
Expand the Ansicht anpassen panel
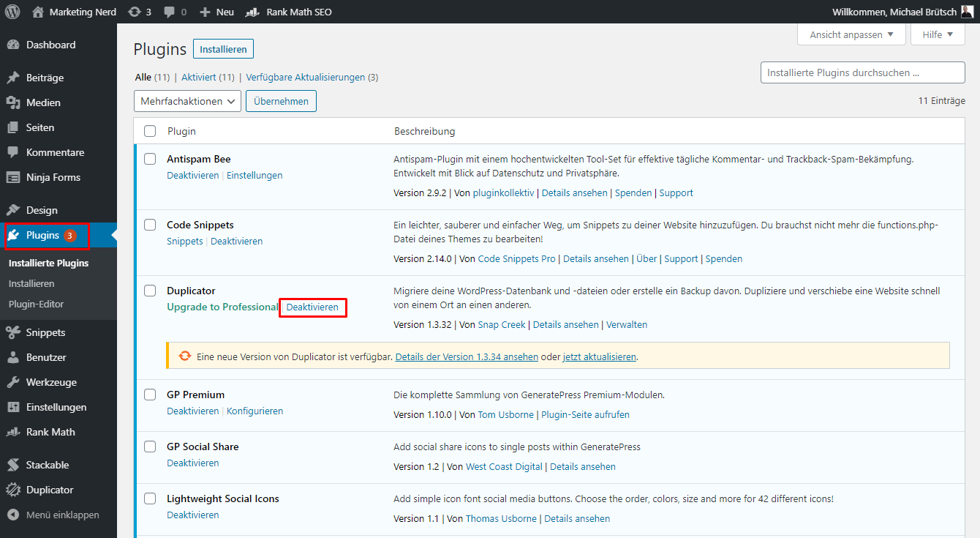coord(851,34)
